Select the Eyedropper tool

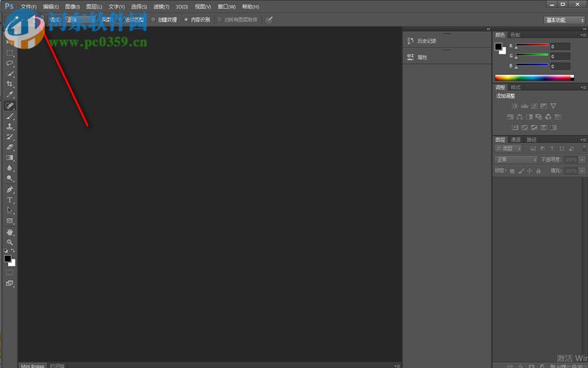pyautogui.click(x=10, y=95)
